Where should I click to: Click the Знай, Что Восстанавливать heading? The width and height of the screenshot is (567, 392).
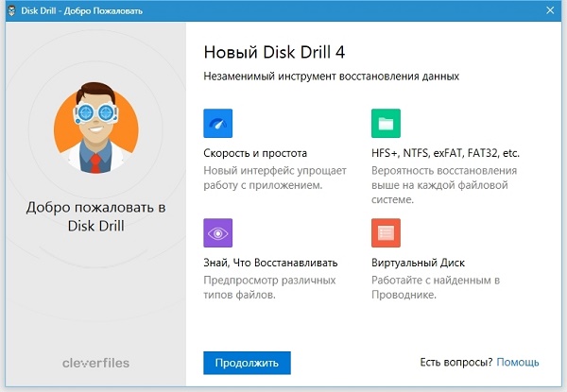[270, 263]
